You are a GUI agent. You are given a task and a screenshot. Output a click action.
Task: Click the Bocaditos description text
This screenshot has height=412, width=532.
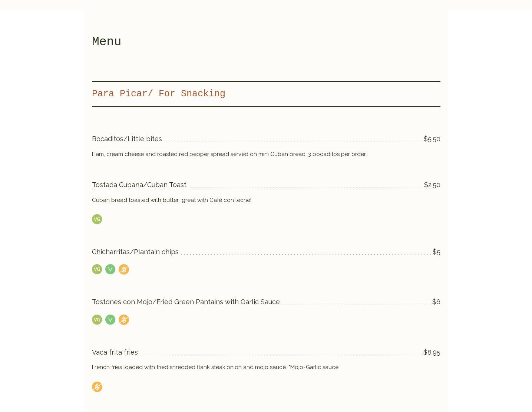coord(229,154)
